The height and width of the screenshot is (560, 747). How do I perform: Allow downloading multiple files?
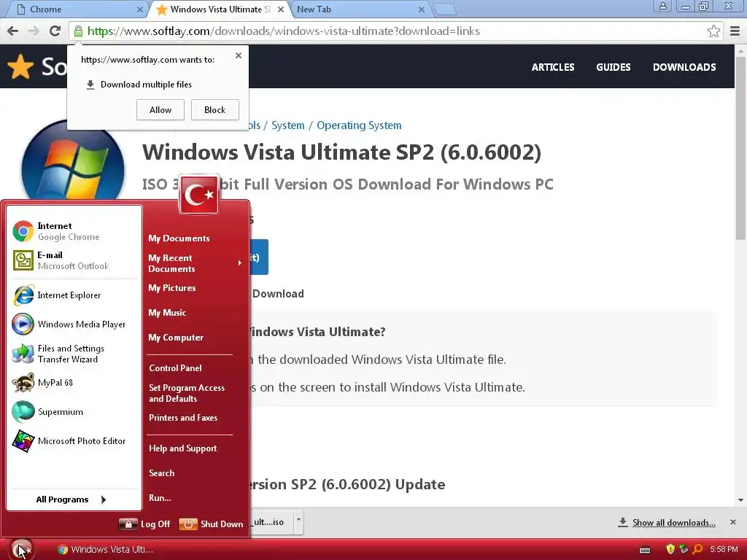click(x=160, y=110)
